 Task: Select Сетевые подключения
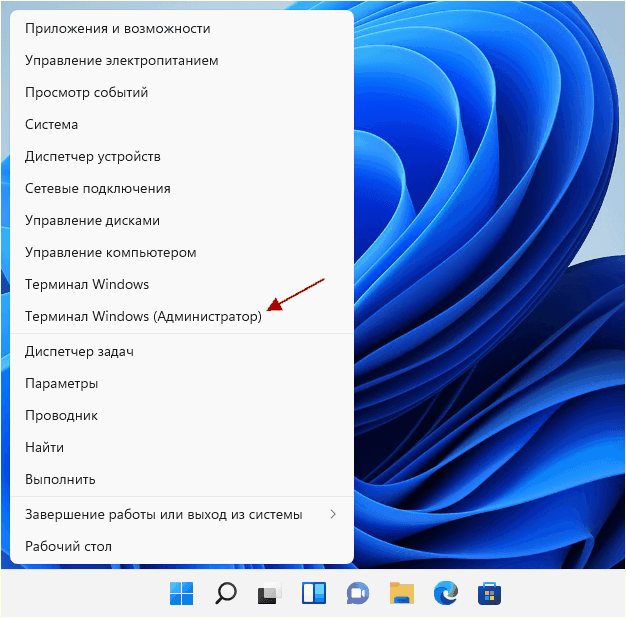point(182,188)
